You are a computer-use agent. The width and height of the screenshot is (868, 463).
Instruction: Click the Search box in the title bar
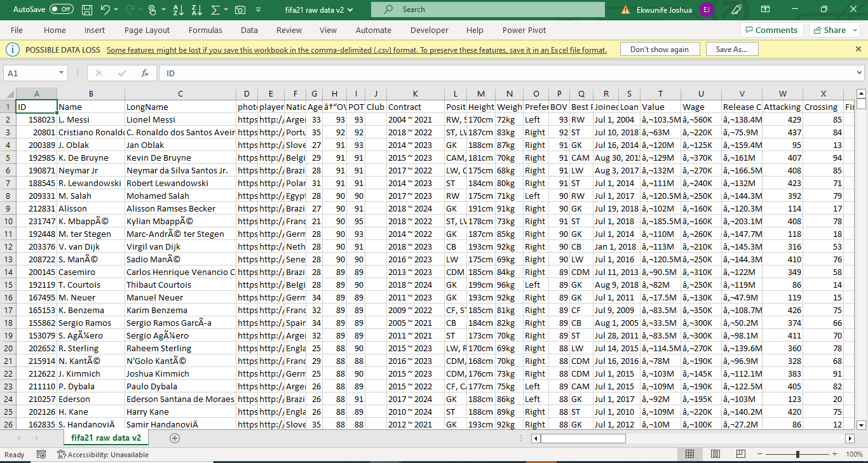488,10
